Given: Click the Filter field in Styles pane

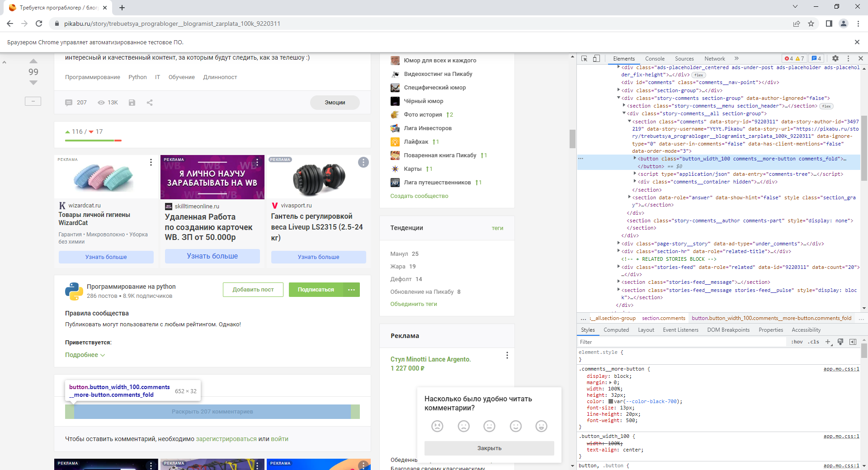Looking at the screenshot, I should pos(682,342).
